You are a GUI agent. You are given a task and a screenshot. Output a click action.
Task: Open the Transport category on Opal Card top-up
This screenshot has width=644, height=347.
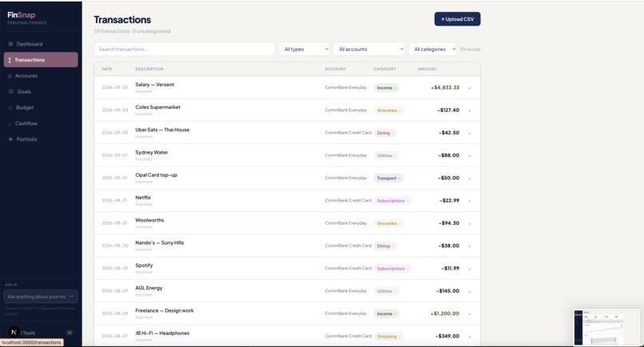(x=388, y=178)
